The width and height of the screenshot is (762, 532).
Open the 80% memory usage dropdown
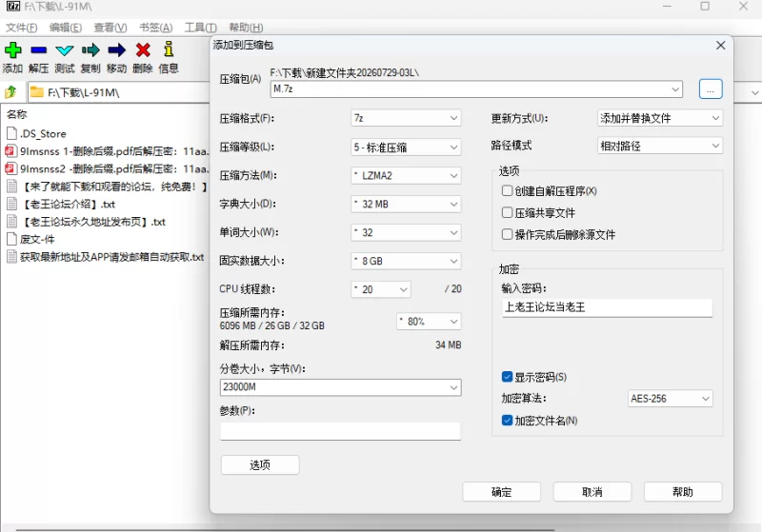[429, 322]
